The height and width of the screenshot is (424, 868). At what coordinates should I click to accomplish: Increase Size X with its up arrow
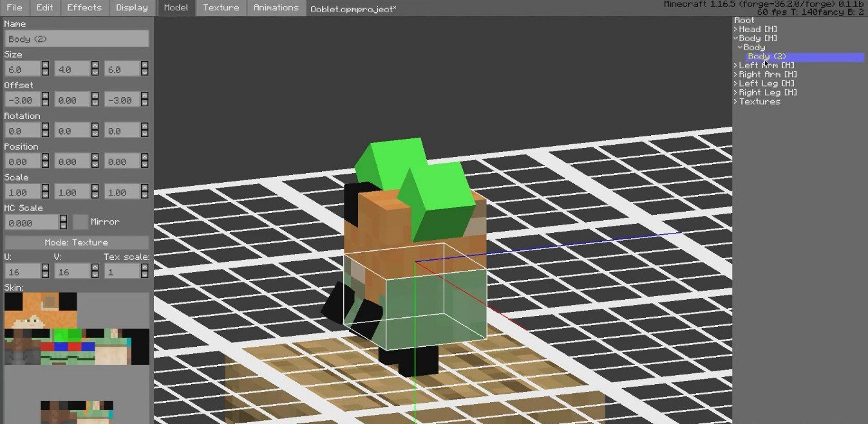tap(45, 65)
